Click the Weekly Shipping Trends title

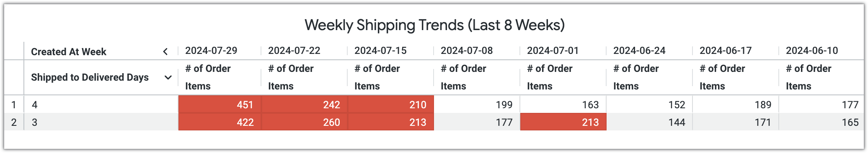[x=434, y=25]
